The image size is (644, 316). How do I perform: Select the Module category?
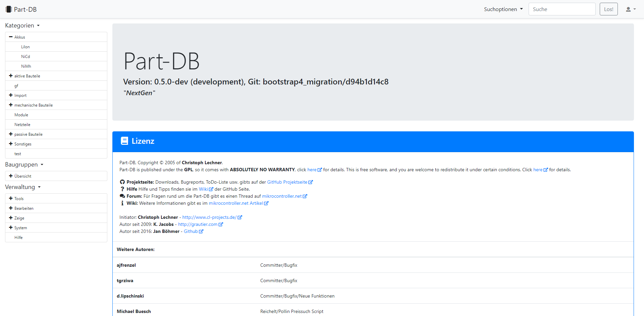coord(56,115)
